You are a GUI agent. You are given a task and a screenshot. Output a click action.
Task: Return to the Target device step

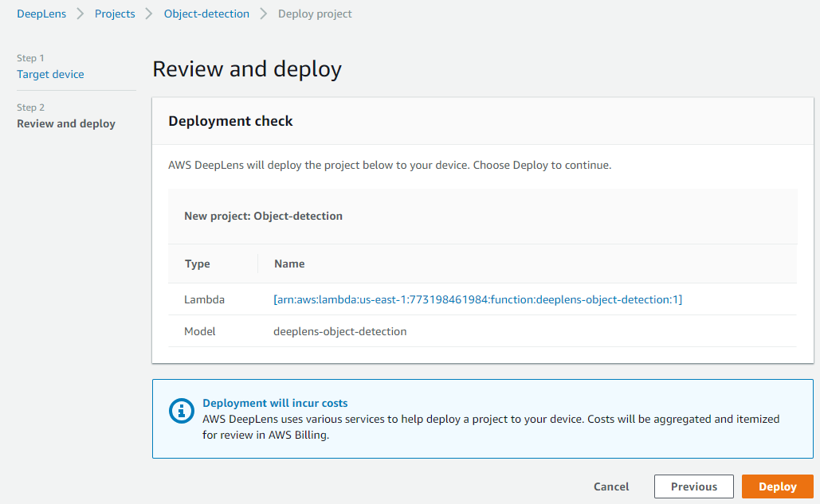[50, 74]
